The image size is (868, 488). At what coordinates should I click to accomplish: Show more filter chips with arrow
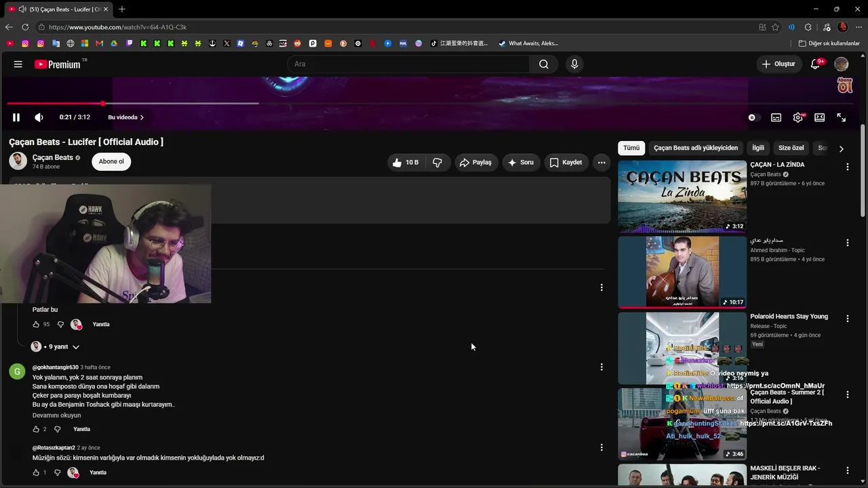pos(842,148)
